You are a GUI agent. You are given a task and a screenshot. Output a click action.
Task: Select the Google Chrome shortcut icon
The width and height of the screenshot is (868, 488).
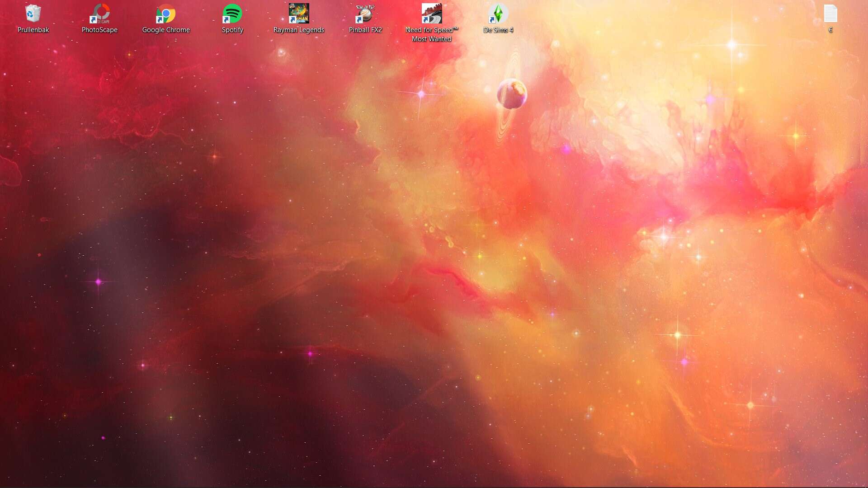pos(166,14)
